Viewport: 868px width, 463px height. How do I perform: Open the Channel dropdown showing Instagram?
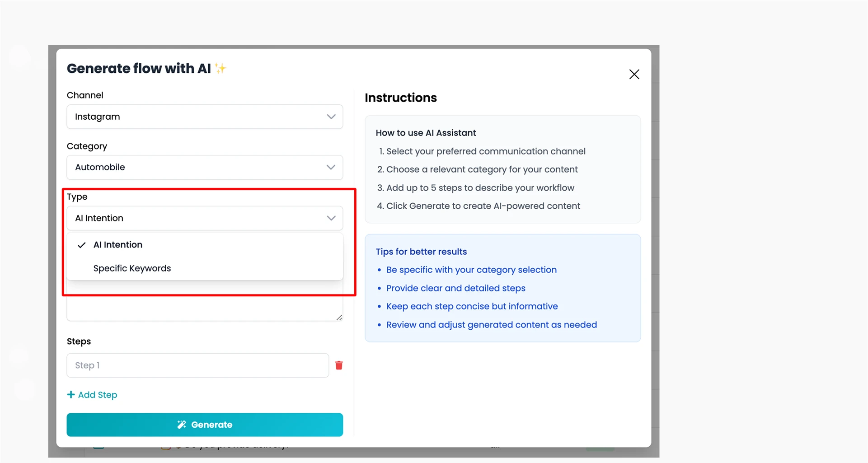tap(205, 117)
